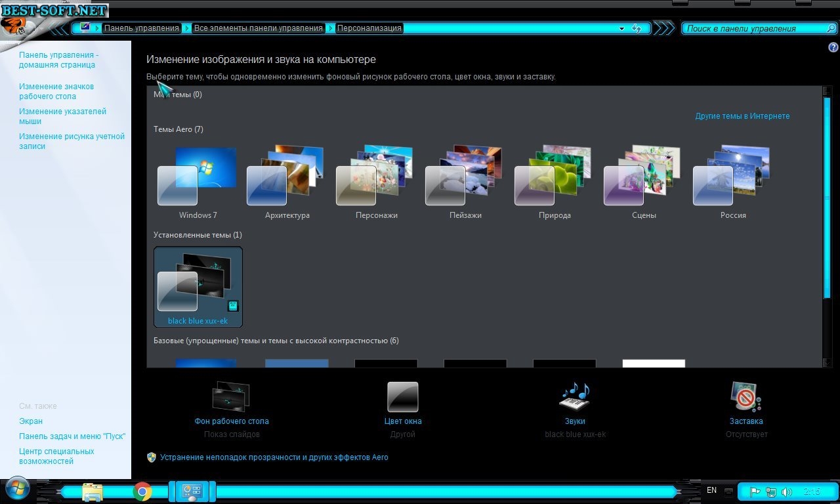Click the Установленные темы (1) heading
This screenshot has width=840, height=504.
pyautogui.click(x=198, y=235)
